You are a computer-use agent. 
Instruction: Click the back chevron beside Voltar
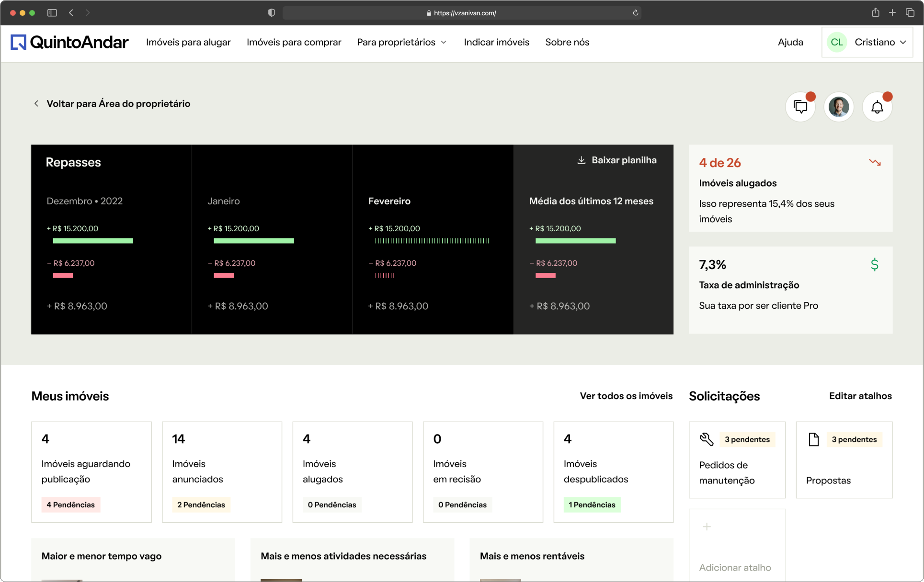(36, 103)
